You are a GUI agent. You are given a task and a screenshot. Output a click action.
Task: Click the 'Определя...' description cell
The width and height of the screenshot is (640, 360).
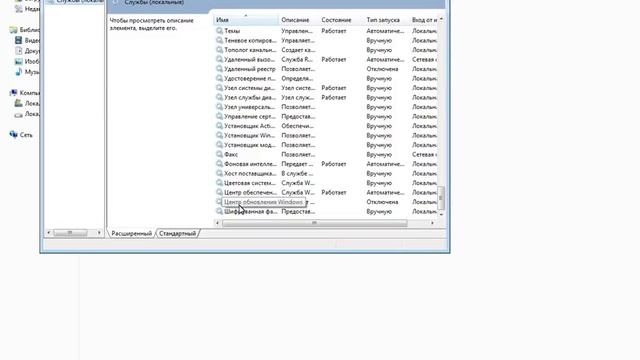point(297,78)
